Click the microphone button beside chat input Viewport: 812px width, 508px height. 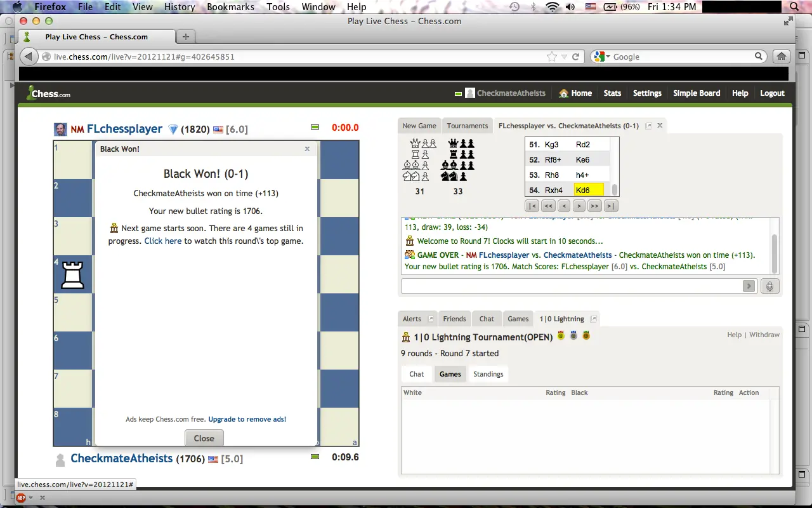tap(769, 286)
